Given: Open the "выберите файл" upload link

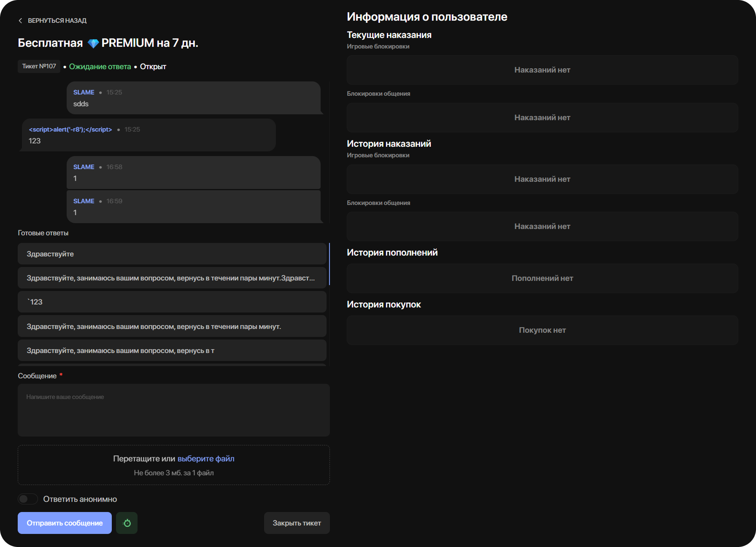Looking at the screenshot, I should [206, 458].
